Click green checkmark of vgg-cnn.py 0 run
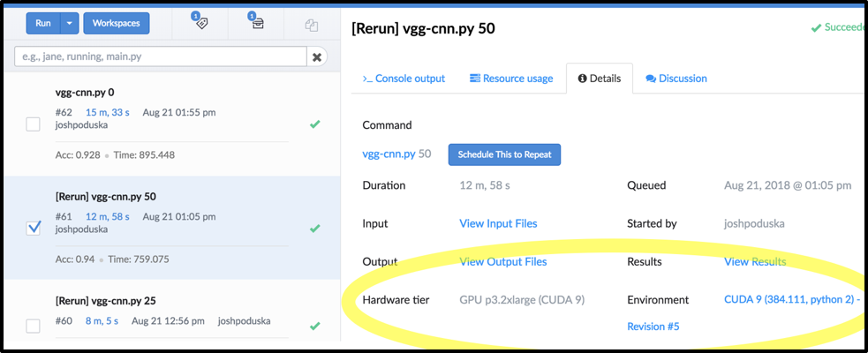 pos(315,124)
